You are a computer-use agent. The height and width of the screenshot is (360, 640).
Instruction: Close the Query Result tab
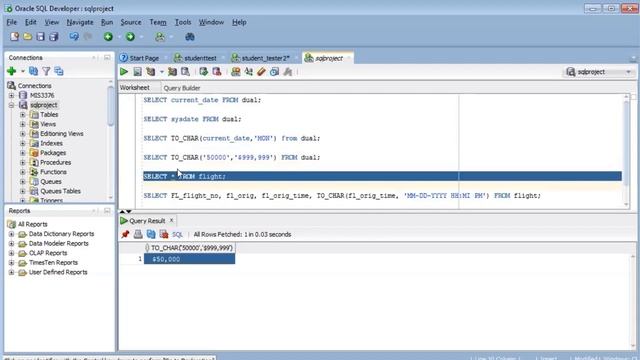click(x=171, y=220)
